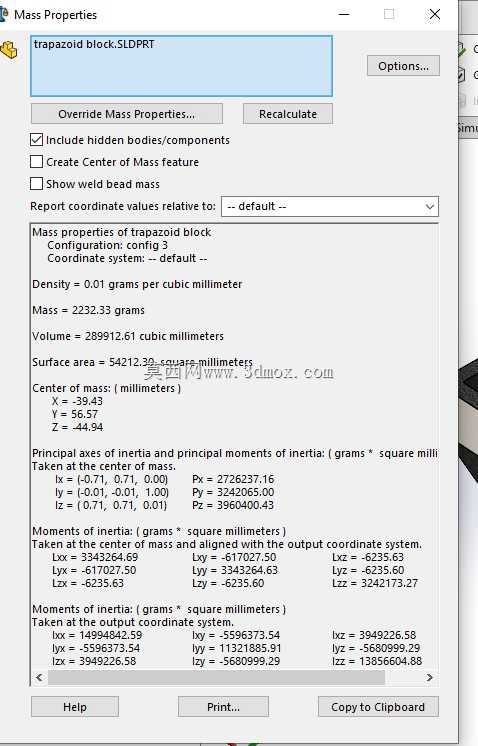The height and width of the screenshot is (746, 478).
Task: Uncheck Include hidden bodies/components
Action: (x=37, y=140)
